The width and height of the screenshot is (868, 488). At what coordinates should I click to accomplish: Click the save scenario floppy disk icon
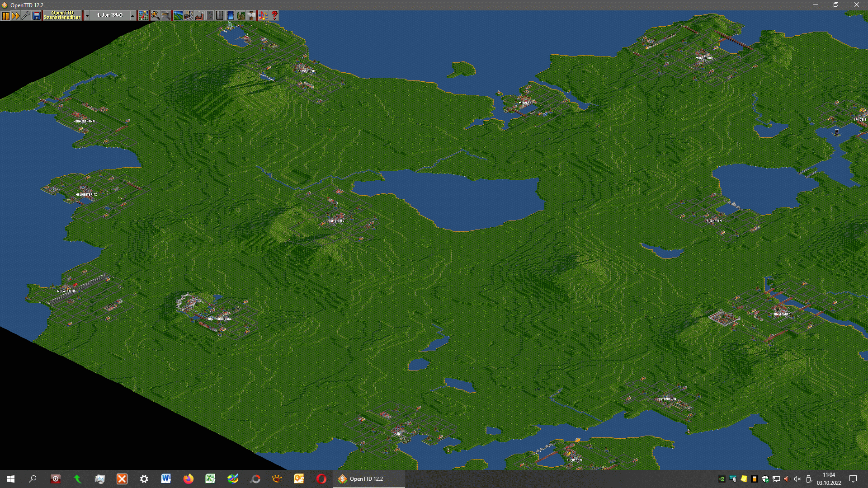click(37, 16)
